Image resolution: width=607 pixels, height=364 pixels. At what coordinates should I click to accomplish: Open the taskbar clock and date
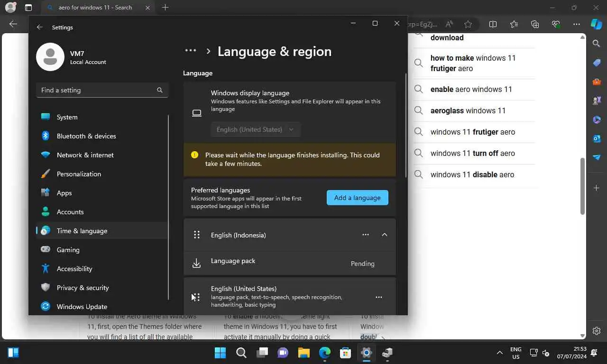coord(572,353)
